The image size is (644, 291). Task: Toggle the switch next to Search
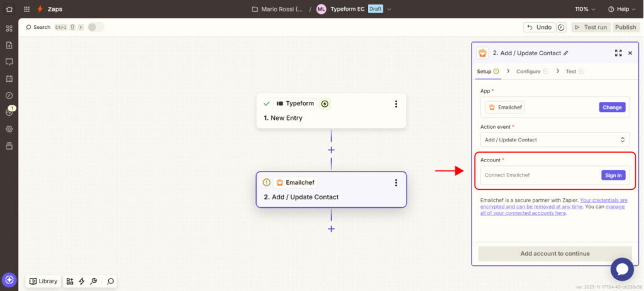(x=96, y=27)
